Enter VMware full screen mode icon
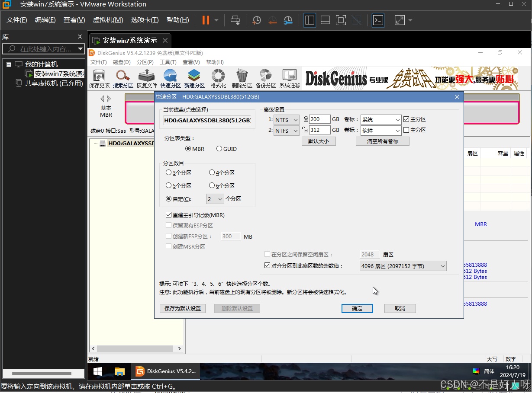532x393 pixels. pyautogui.click(x=341, y=20)
